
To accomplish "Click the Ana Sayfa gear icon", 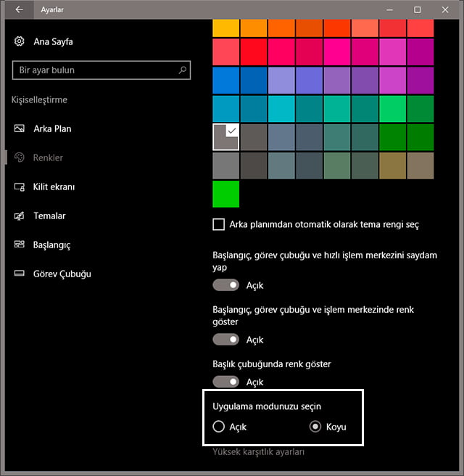I will point(20,41).
